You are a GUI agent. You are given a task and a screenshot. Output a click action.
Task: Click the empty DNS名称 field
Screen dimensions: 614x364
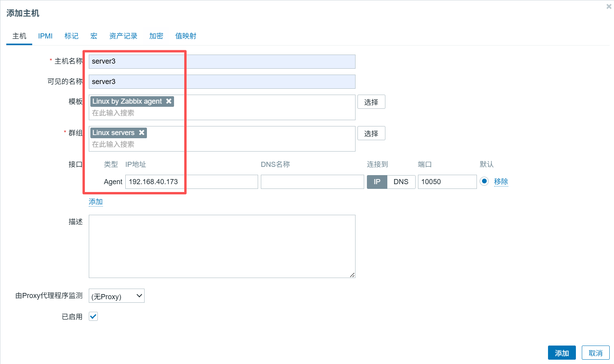[312, 182]
